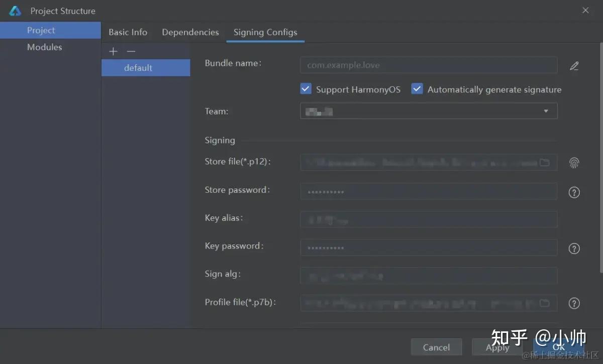Click the help icon beside Profile file

tap(574, 303)
